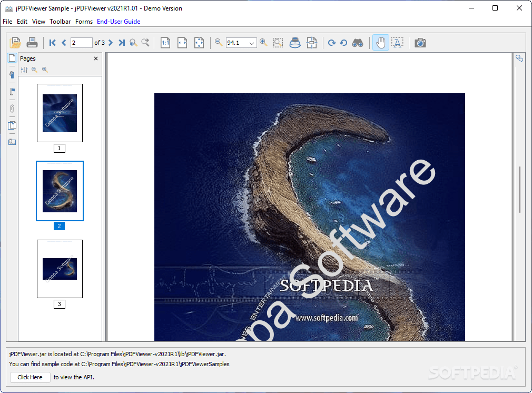Open the End-User Guide link
Viewport: 532px width, 393px height.
pyautogui.click(x=119, y=22)
